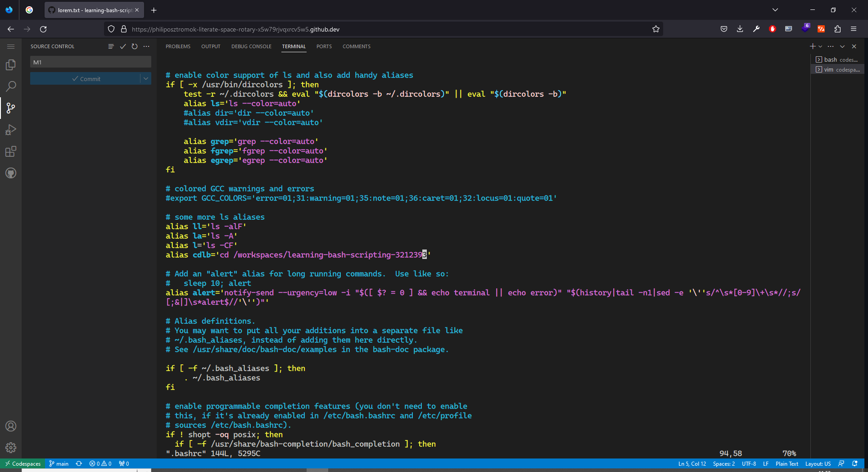Switch to the Output tab
Viewport: 868px width, 472px height.
211,46
